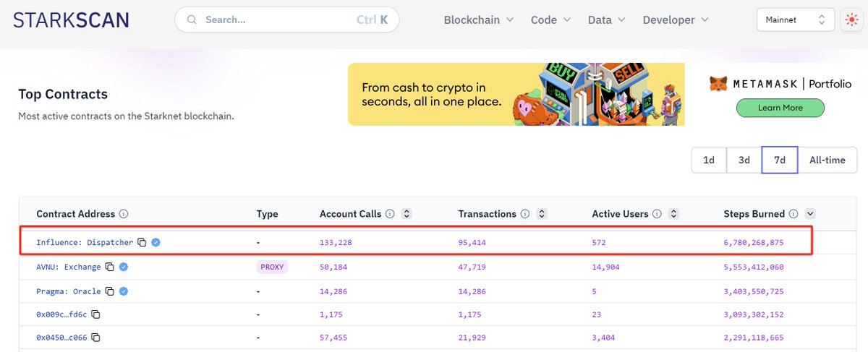The height and width of the screenshot is (352, 868).
Task: Click the MetaMask Learn More button
Action: click(780, 108)
